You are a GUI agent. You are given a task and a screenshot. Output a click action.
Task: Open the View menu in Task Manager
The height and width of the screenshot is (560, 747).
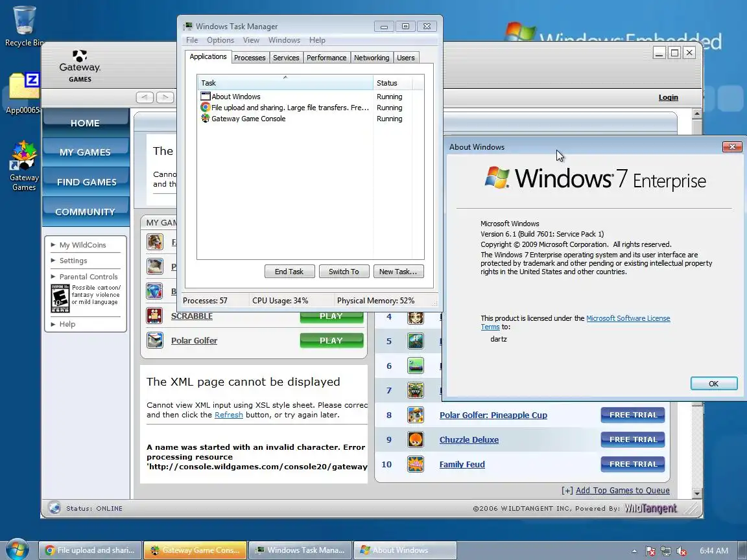coord(251,40)
